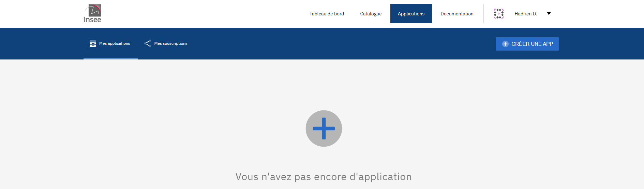Click the user avatar identicon
This screenshot has height=189, width=644.
tap(498, 14)
